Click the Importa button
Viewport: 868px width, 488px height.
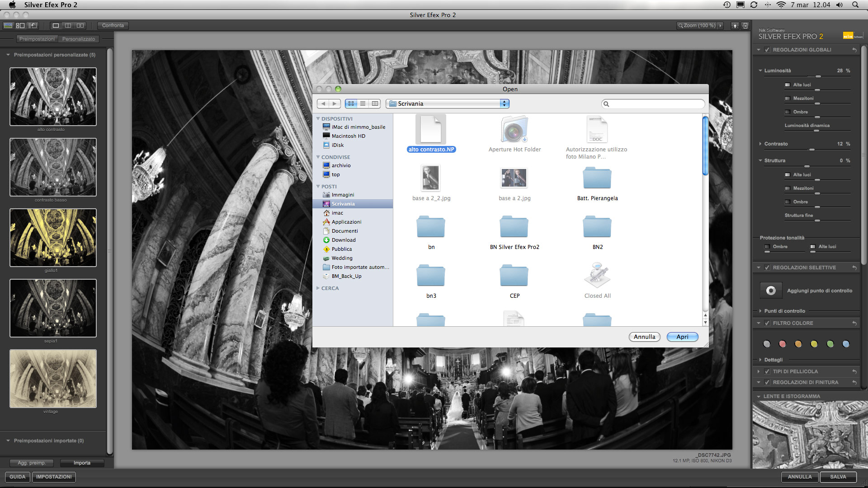[x=82, y=463]
